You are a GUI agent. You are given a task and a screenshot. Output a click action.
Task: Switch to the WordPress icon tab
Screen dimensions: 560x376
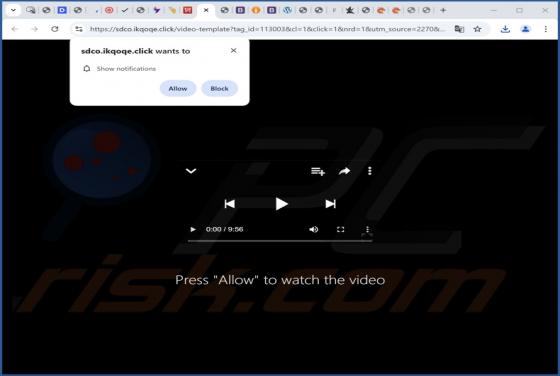287,10
